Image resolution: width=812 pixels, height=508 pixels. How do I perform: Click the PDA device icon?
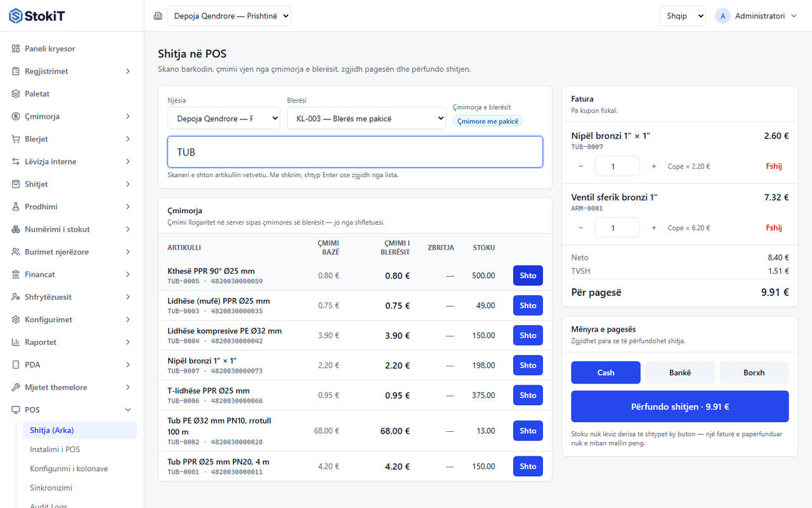tap(16, 364)
